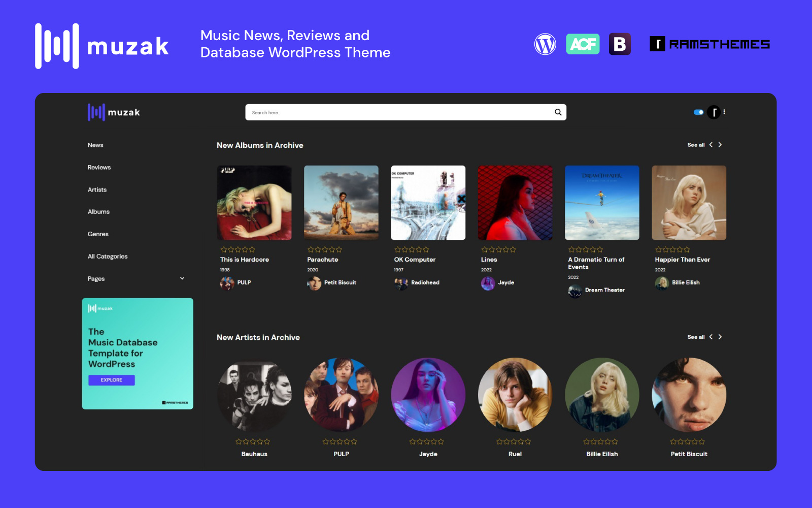This screenshot has height=508, width=812.
Task: Click star rating under This is Hardcore
Action: coord(238,249)
